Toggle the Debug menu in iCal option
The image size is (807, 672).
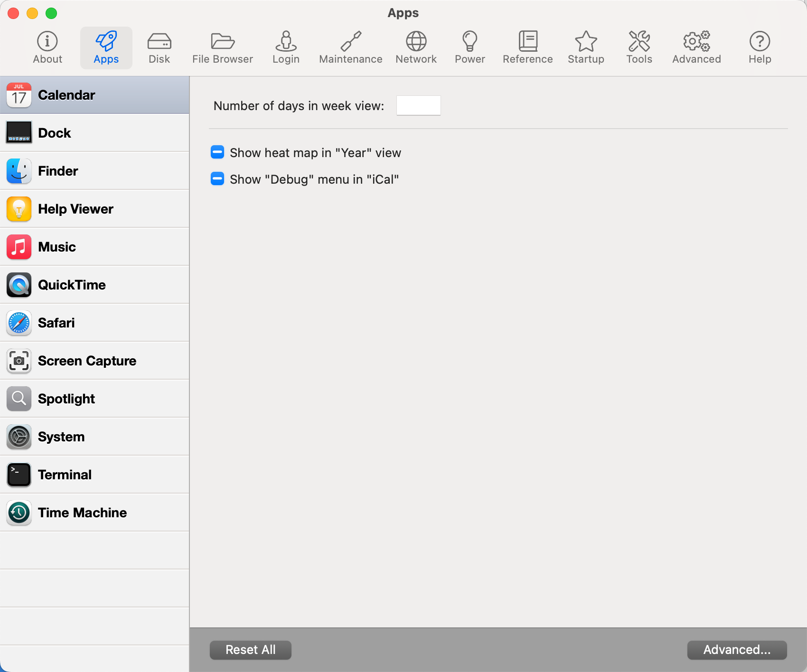pos(217,179)
